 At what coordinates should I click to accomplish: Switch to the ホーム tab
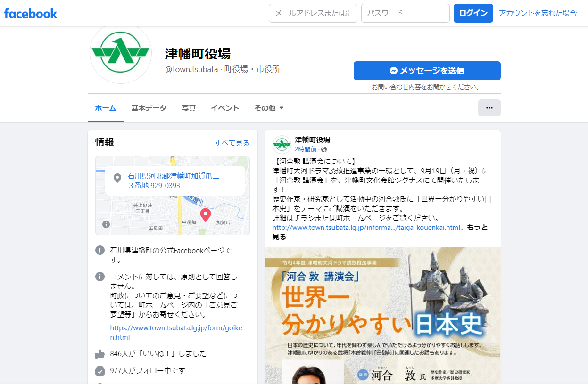(x=106, y=108)
